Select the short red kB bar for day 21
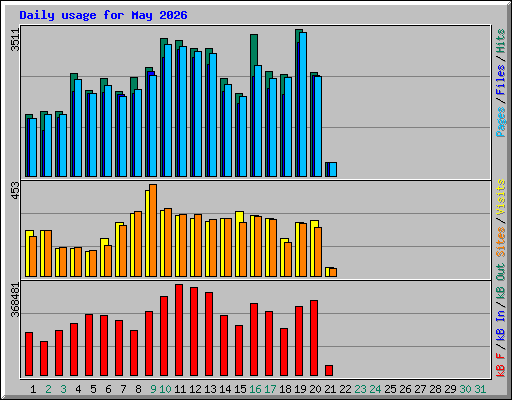512x400 pixels. 329,371
